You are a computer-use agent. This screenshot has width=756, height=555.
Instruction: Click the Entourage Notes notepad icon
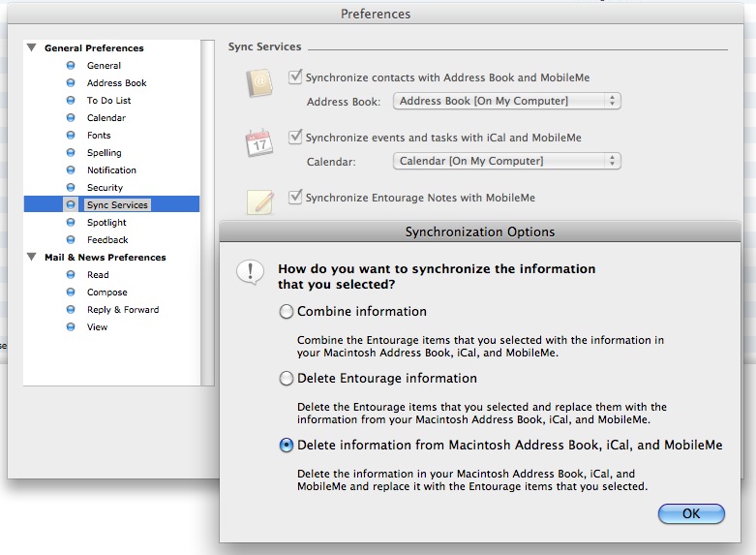pyautogui.click(x=259, y=201)
